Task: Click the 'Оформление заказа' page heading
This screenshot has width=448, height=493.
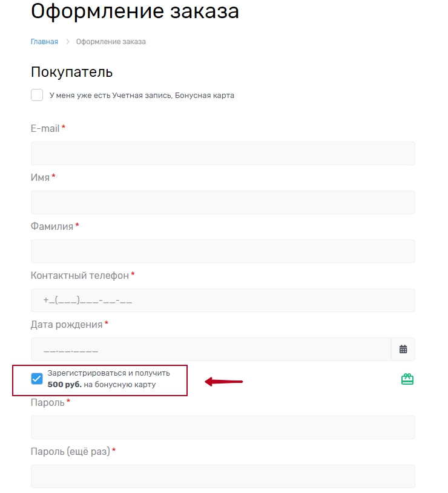Action: pyautogui.click(x=134, y=11)
